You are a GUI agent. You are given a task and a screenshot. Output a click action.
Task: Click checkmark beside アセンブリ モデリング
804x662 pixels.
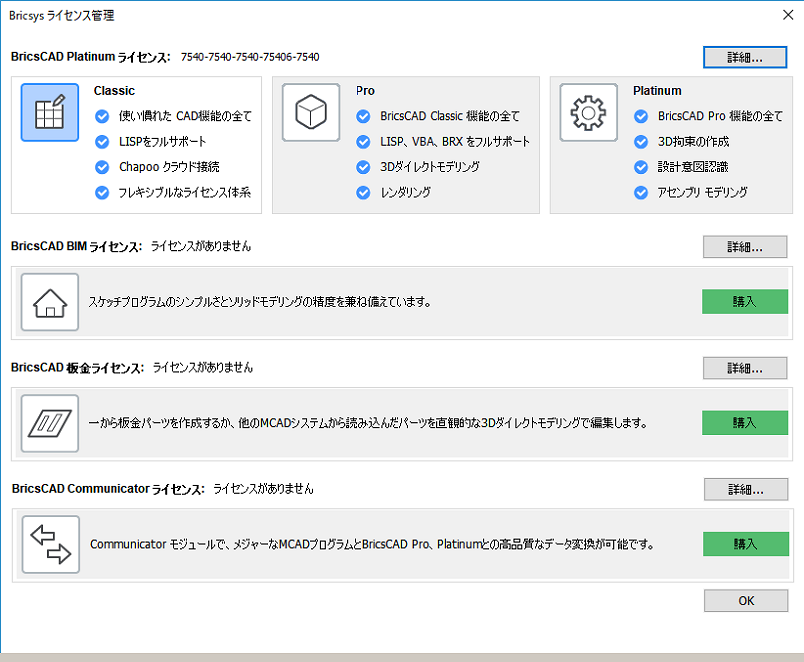click(x=641, y=193)
